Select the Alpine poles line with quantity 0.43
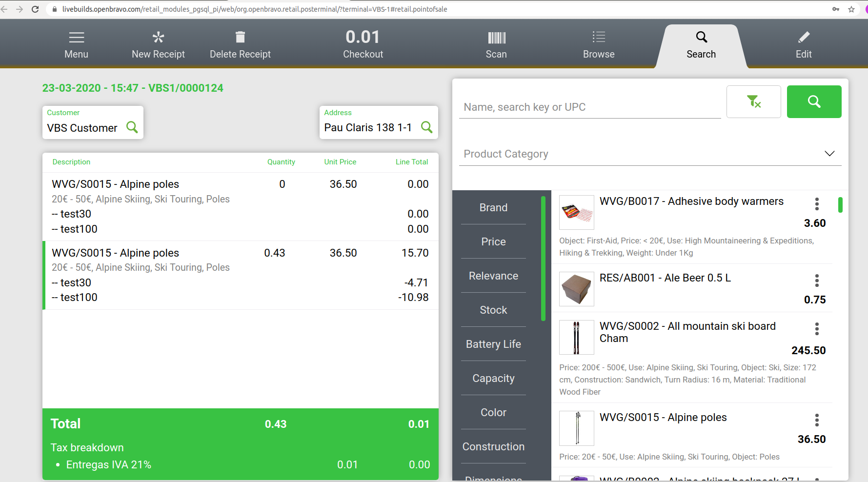Image resolution: width=868 pixels, height=482 pixels. pos(241,275)
